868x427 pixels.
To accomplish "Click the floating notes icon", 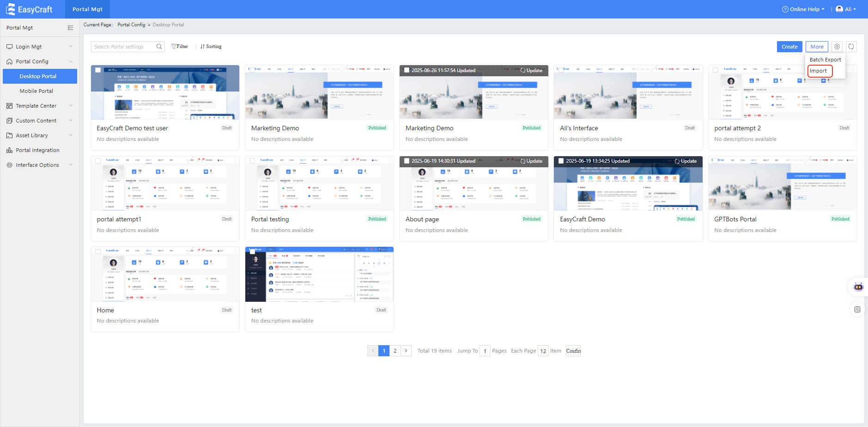I will (857, 310).
